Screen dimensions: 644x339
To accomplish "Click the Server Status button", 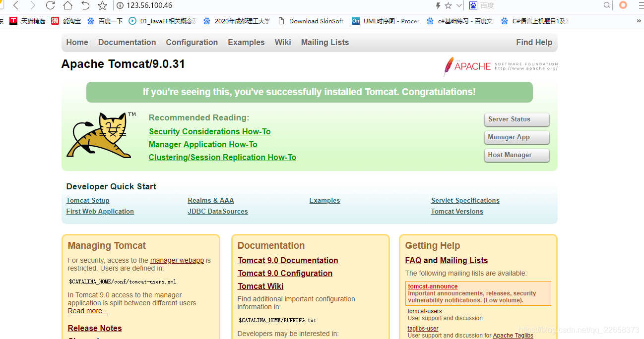I will [516, 119].
